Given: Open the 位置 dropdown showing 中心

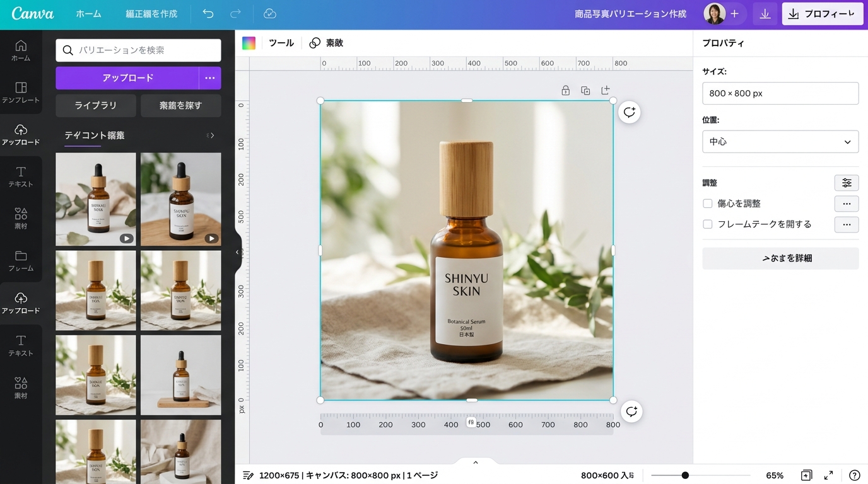Looking at the screenshot, I should point(780,142).
